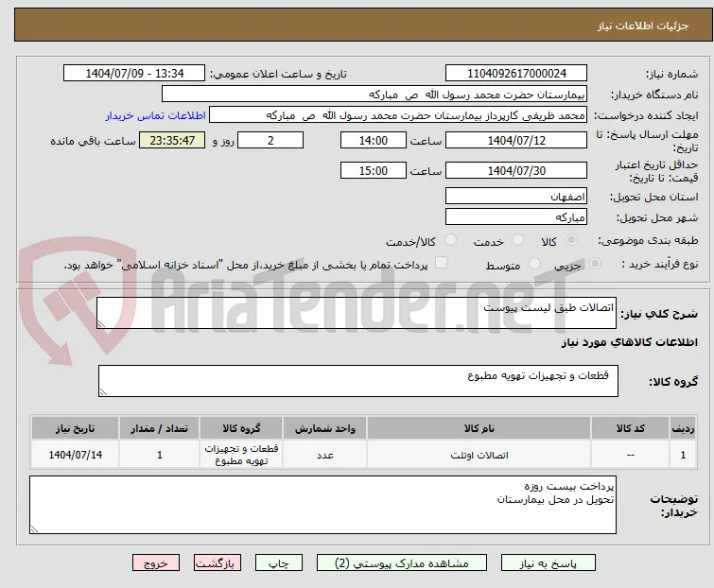The width and height of the screenshot is (714, 588).
Task: Click the اتصالات اوتلت item name cell
Action: [x=479, y=455]
